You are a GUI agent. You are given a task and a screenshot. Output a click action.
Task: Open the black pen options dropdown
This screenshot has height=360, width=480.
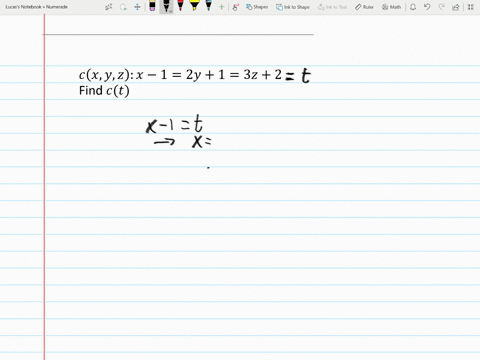coord(170,11)
